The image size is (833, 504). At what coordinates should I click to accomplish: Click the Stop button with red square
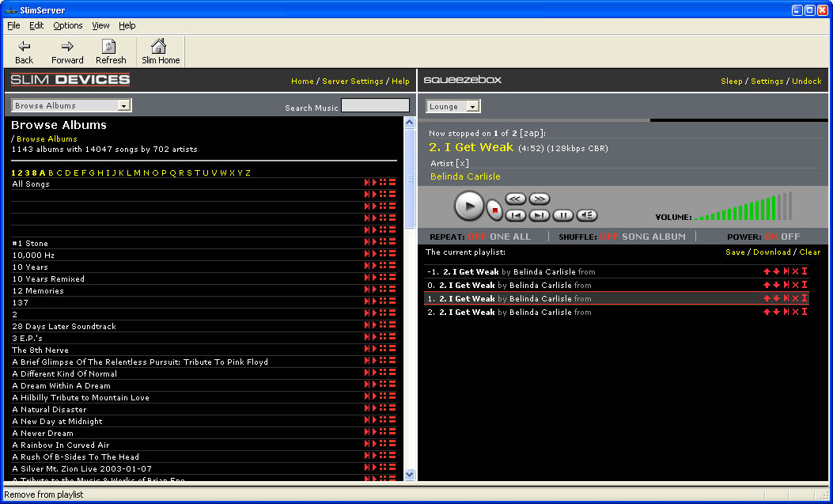(x=494, y=210)
